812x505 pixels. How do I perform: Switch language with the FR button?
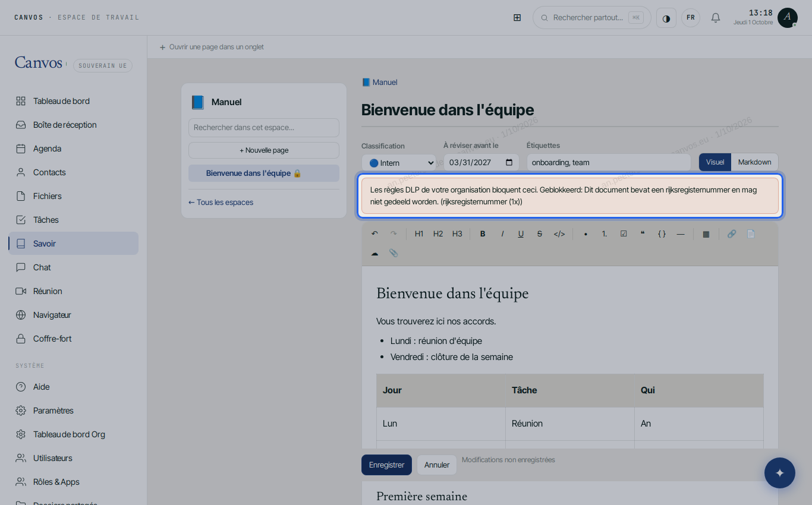[x=691, y=18]
